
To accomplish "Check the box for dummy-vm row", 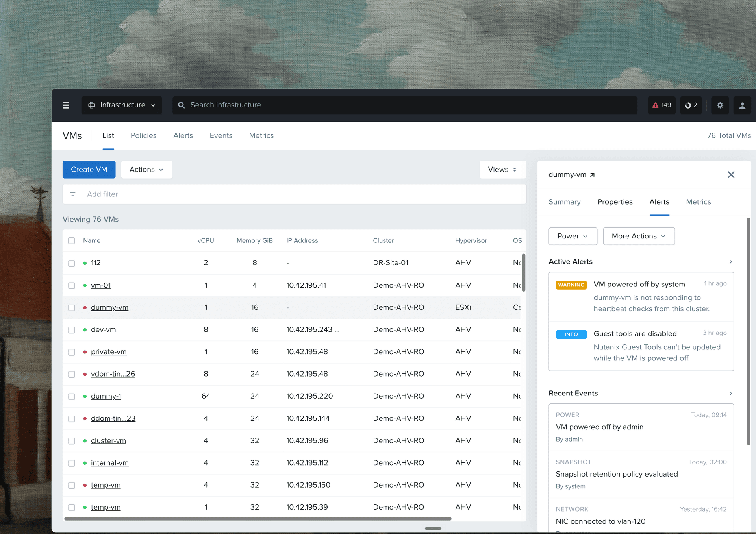I will tap(71, 308).
